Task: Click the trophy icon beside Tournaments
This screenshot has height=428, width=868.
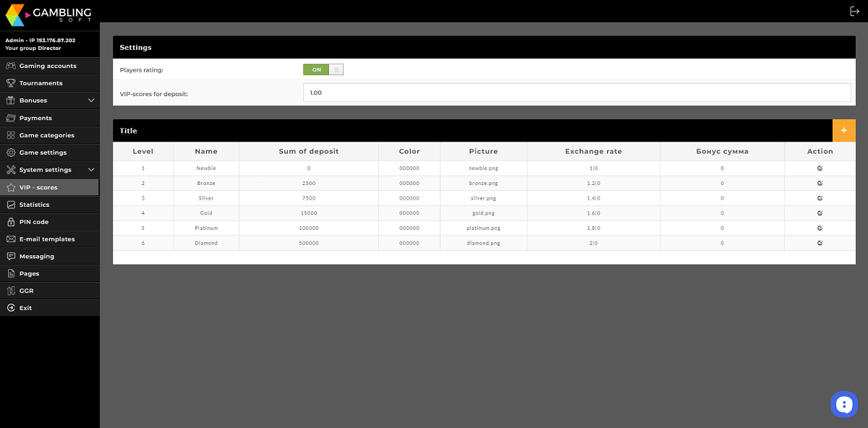Action: pyautogui.click(x=11, y=83)
